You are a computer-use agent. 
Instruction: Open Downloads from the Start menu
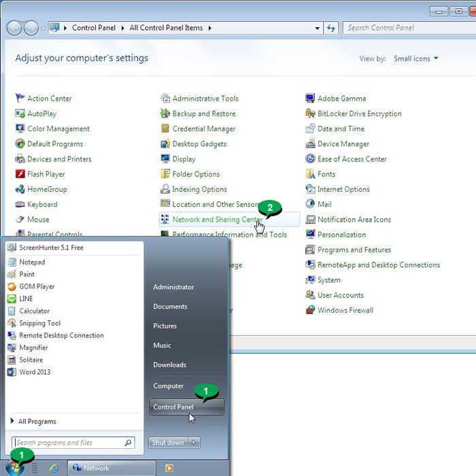(169, 364)
